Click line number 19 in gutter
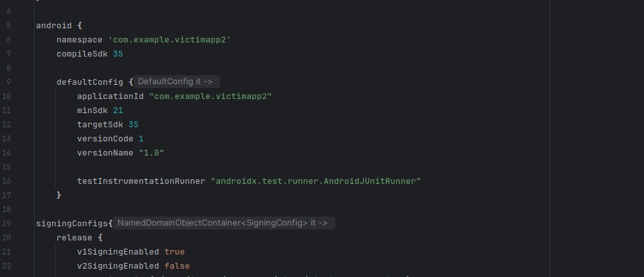The height and width of the screenshot is (277, 644). pyautogui.click(x=6, y=223)
